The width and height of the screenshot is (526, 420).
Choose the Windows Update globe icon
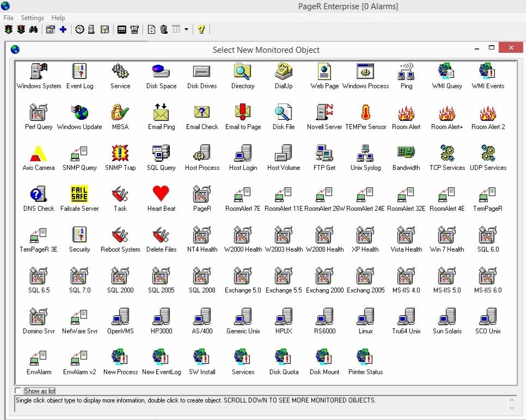(79, 112)
